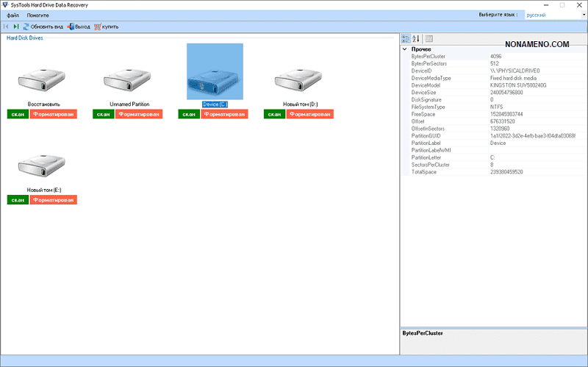
Task: Select the Новый том (D:) drive icon
Action: tap(300, 80)
